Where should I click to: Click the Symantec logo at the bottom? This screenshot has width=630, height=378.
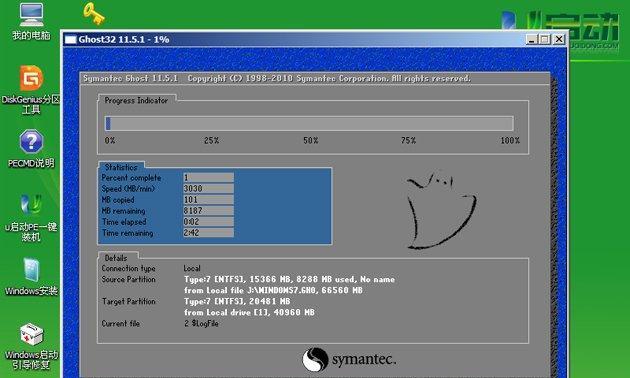pos(349,360)
